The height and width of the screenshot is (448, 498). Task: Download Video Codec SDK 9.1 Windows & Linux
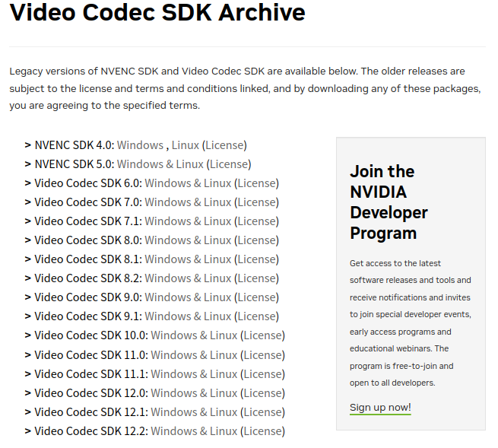188,316
